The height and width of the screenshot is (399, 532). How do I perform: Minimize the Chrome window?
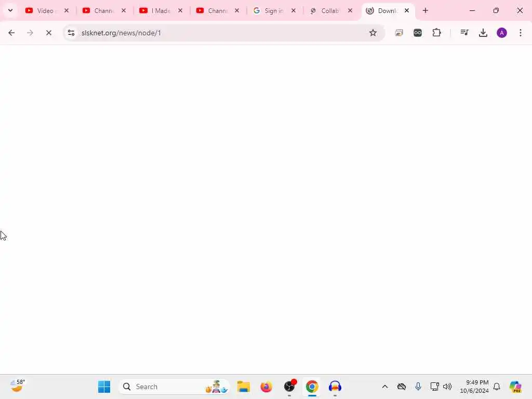[472, 10]
